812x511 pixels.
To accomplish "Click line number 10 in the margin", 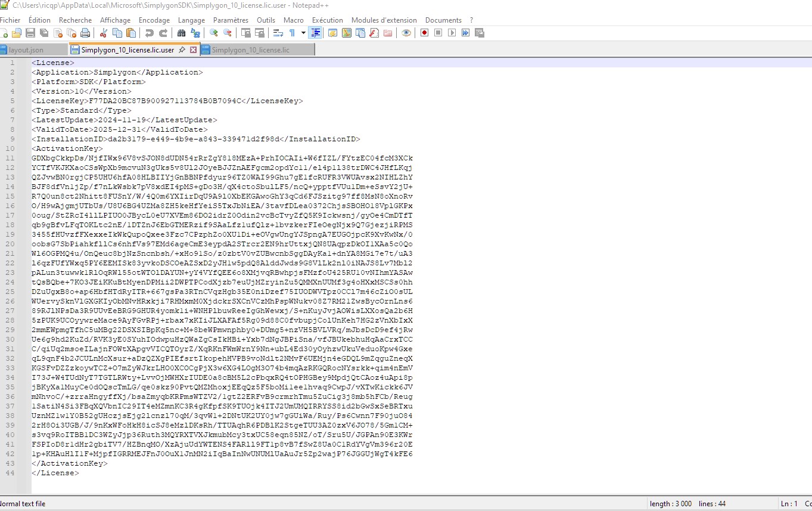I will coord(11,148).
